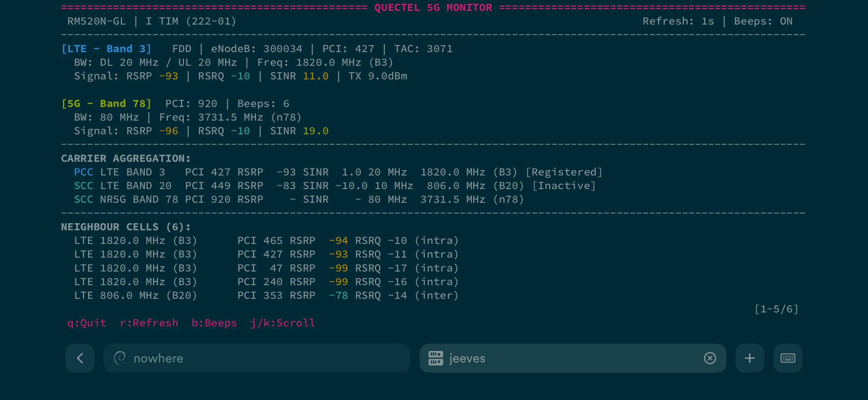Screen dimensions: 868x400
Task: Click the SCC LTE BAND 20 Inactive row
Action: pyautogui.click(x=335, y=186)
